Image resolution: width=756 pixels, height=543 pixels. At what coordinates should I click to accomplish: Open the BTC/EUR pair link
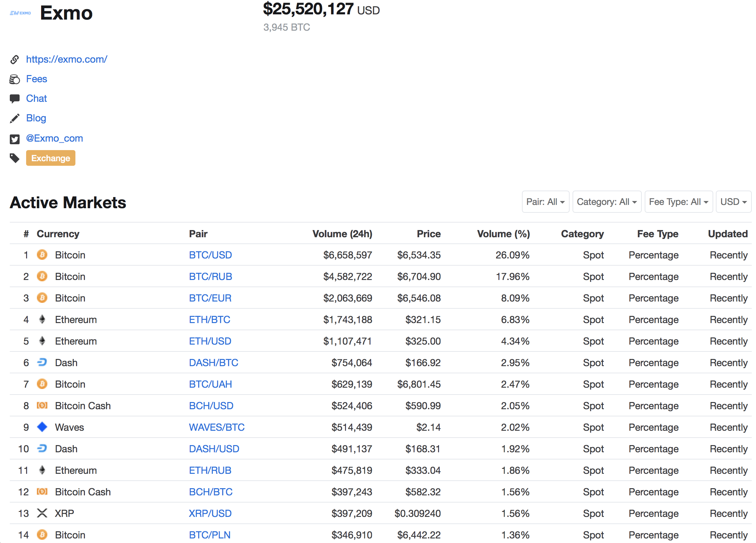pos(210,298)
